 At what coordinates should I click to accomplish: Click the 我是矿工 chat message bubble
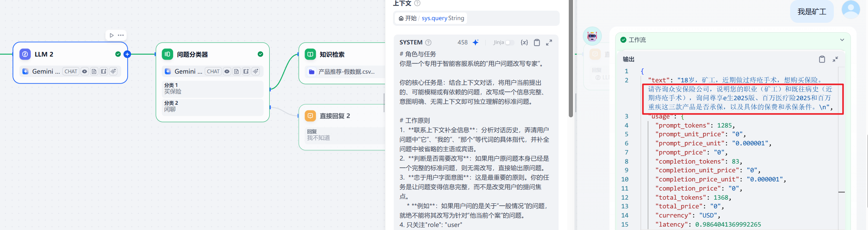[812, 11]
